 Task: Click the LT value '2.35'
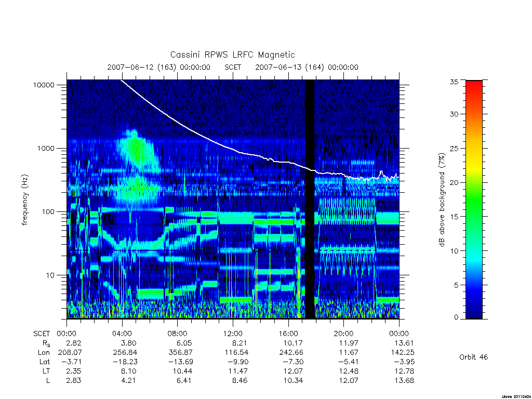click(74, 371)
